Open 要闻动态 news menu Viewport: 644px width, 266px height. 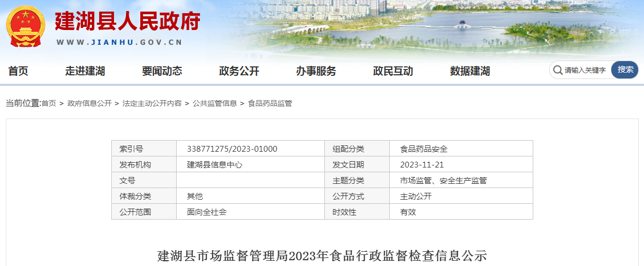[162, 71]
